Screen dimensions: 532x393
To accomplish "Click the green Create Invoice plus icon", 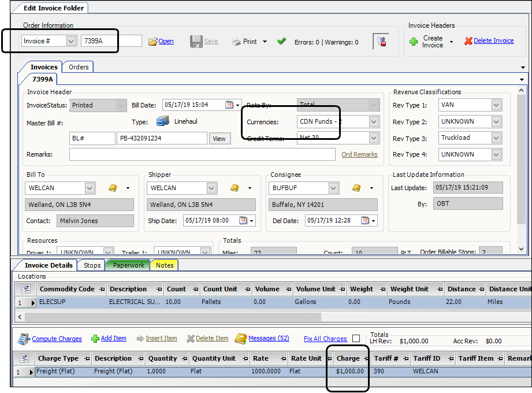I will [x=414, y=42].
